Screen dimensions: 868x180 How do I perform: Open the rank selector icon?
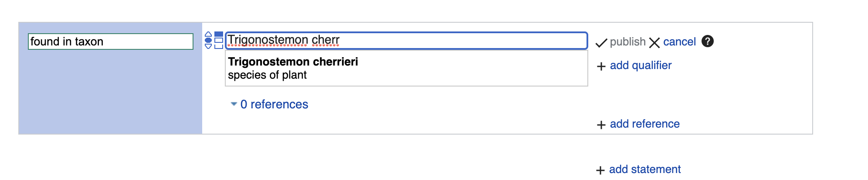tap(208, 40)
